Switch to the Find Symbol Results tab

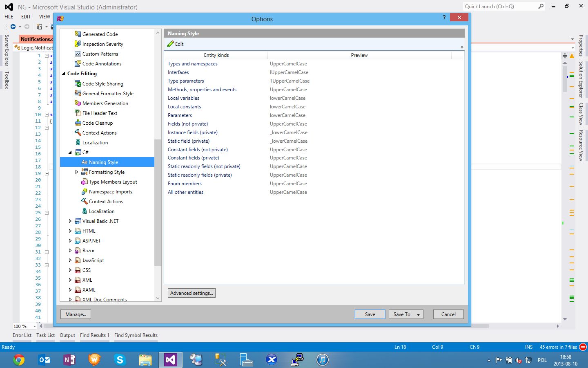point(136,335)
